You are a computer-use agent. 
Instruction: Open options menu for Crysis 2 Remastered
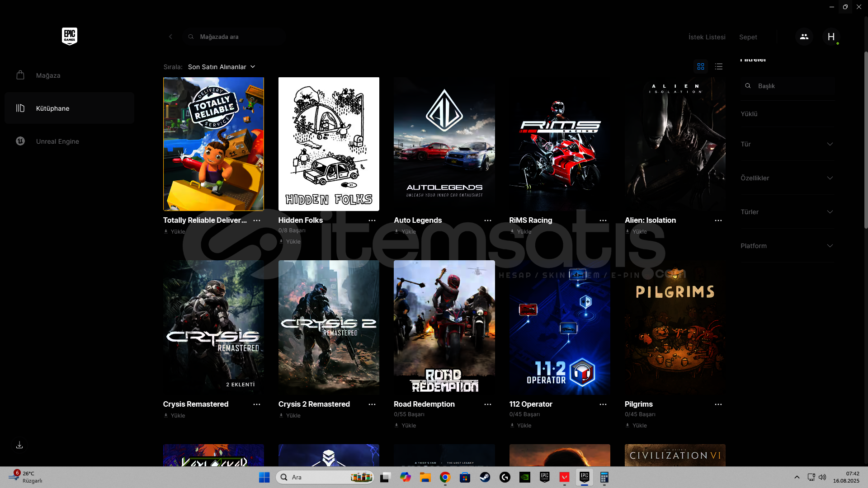tap(372, 404)
